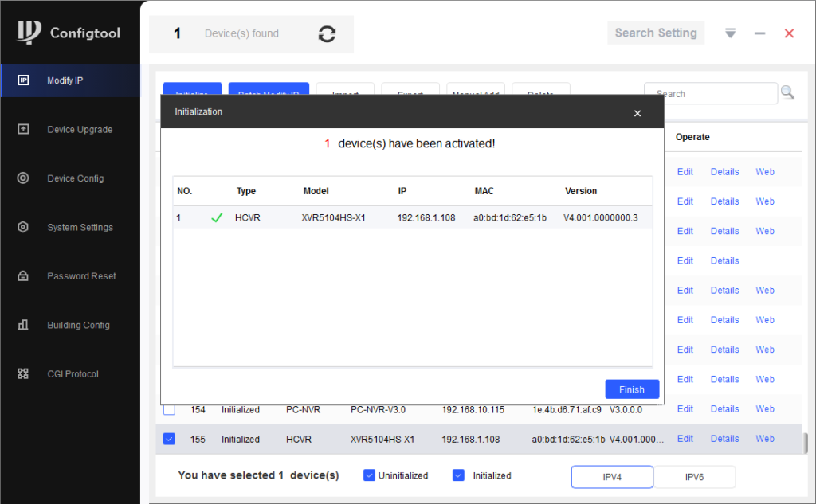Disable the Initialized filter checkbox
Viewport: 816px width, 504px height.
coord(458,475)
